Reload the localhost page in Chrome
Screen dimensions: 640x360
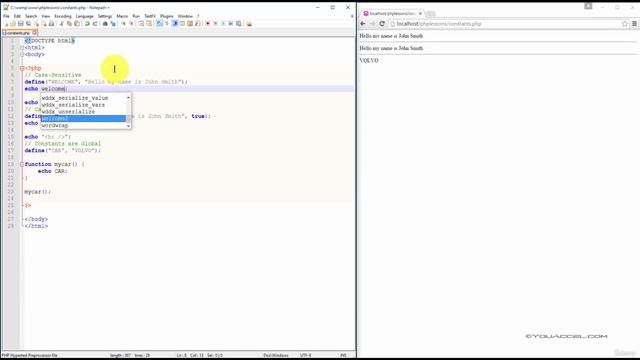tap(382, 24)
